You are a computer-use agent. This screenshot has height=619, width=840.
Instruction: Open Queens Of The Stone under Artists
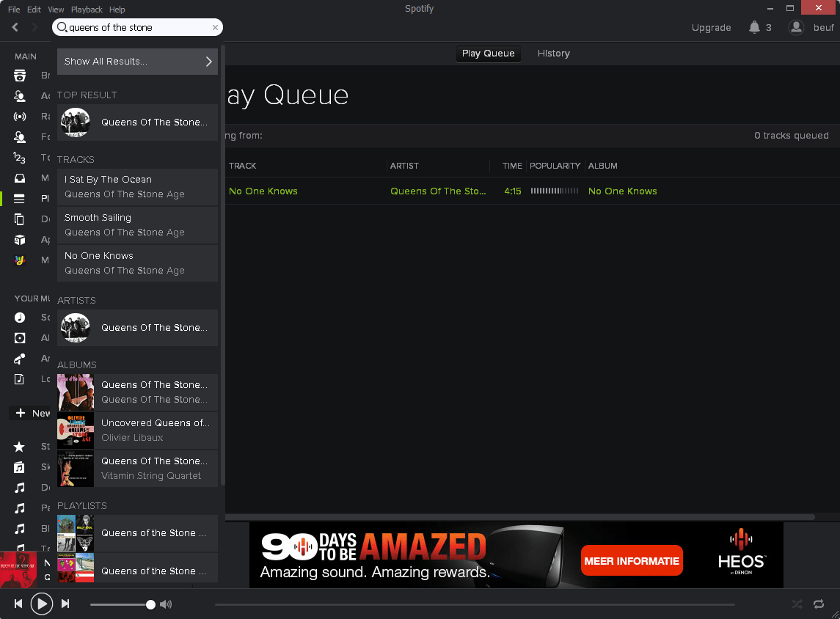coord(138,328)
